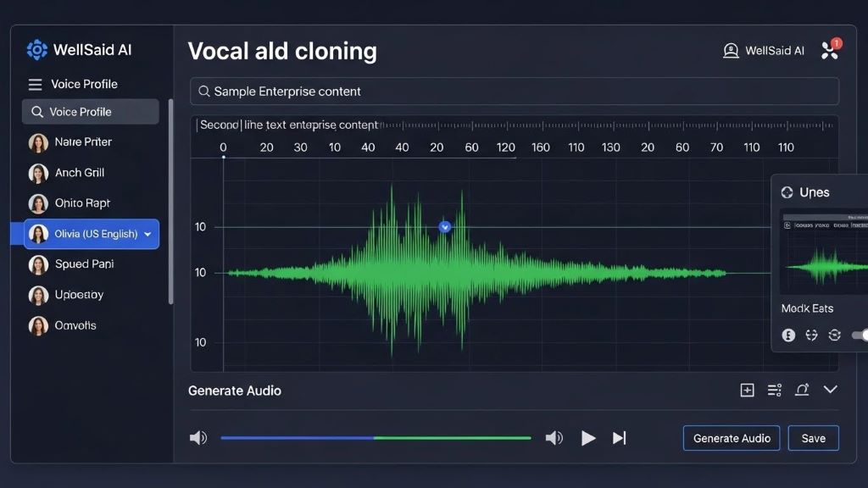Click the WellSaid AI account label

point(775,51)
